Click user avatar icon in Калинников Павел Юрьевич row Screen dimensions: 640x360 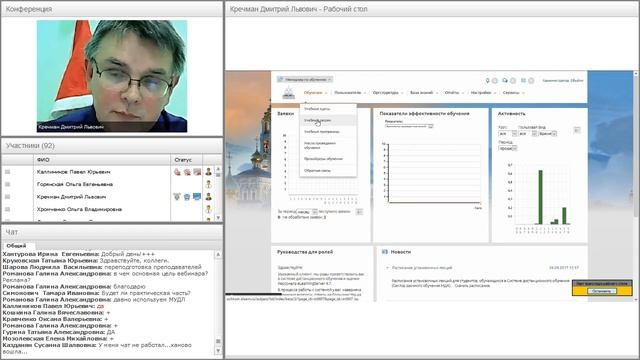click(x=209, y=172)
